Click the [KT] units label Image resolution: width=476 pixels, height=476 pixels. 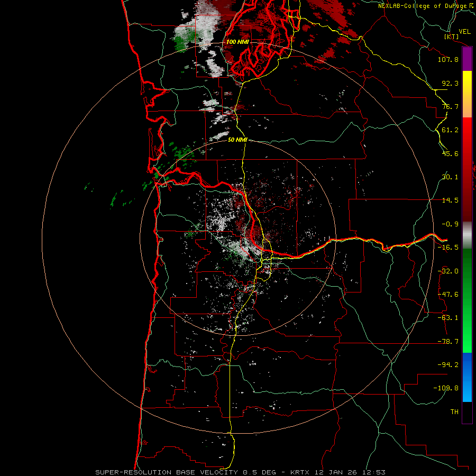point(451,36)
